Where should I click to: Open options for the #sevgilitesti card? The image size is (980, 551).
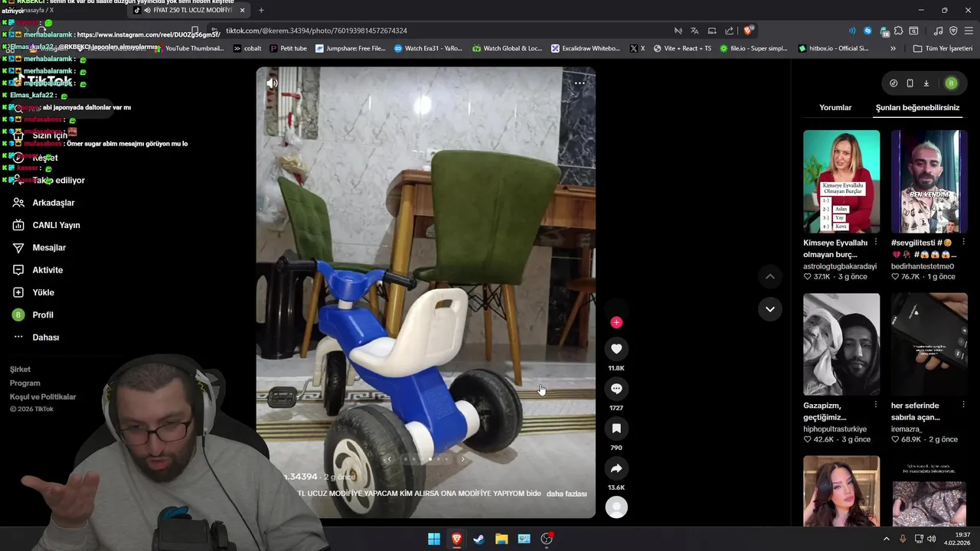pyautogui.click(x=963, y=242)
